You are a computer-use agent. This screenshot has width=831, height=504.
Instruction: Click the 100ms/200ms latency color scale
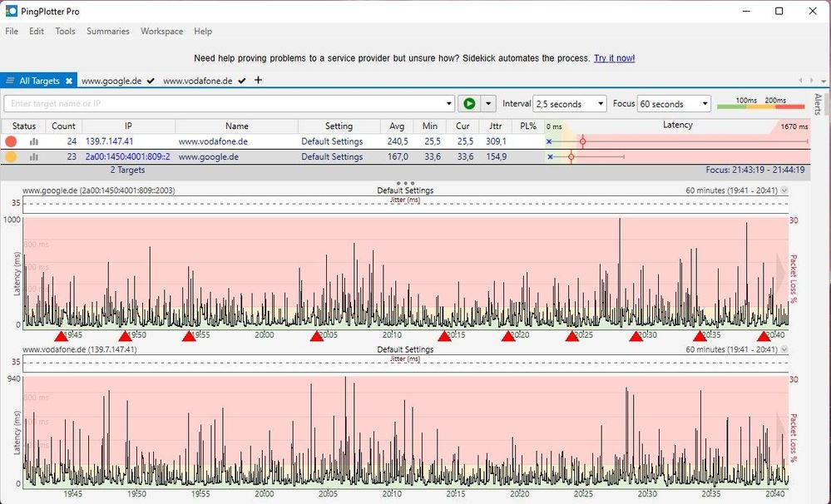[760, 103]
